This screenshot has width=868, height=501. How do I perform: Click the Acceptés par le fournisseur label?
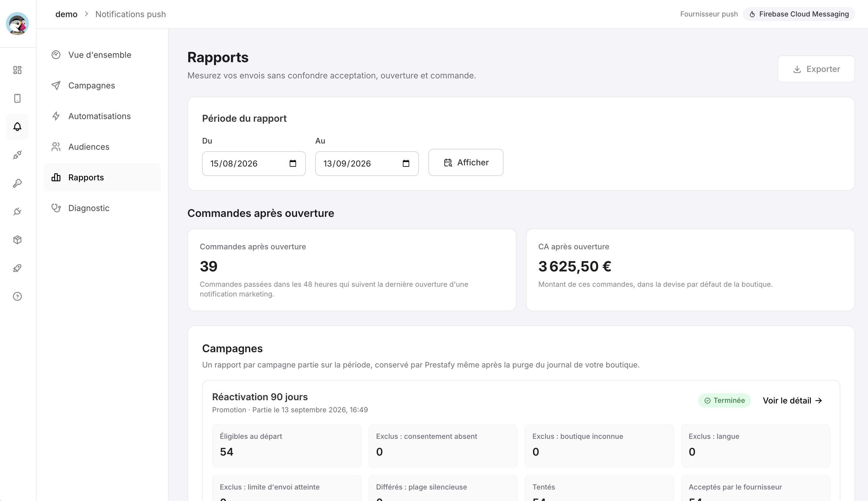(x=735, y=487)
